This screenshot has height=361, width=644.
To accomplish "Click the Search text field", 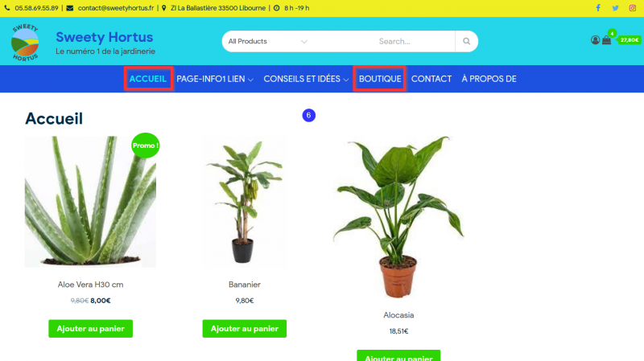I will [414, 41].
